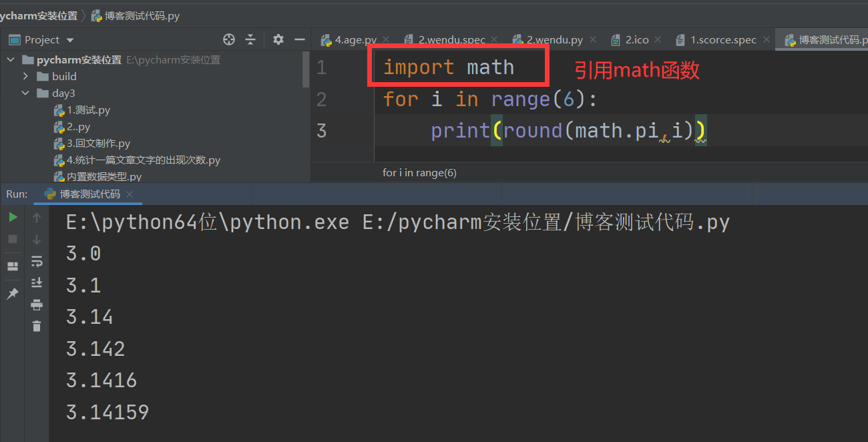This screenshot has height=442, width=868.
Task: Open 2..py in the Project tree
Action: 78,126
